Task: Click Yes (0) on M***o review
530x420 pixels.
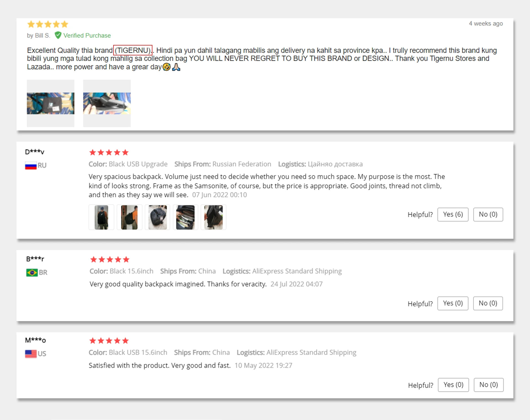Action: pyautogui.click(x=453, y=385)
